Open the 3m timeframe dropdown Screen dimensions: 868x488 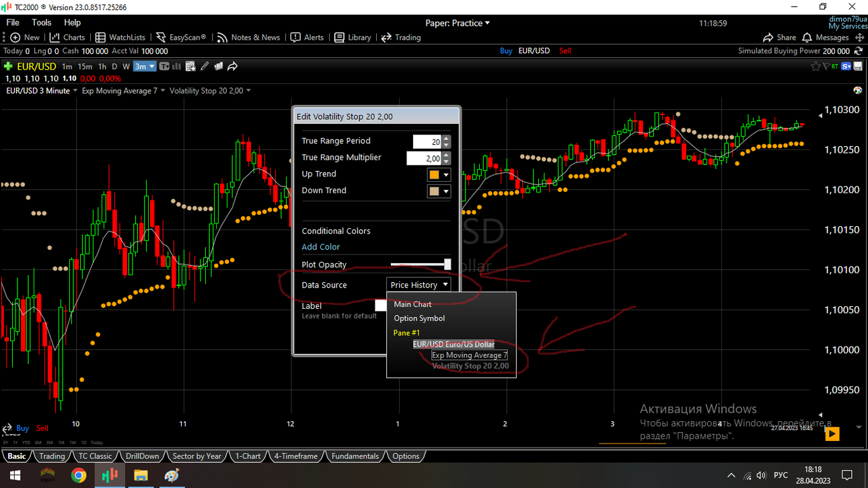coord(145,66)
